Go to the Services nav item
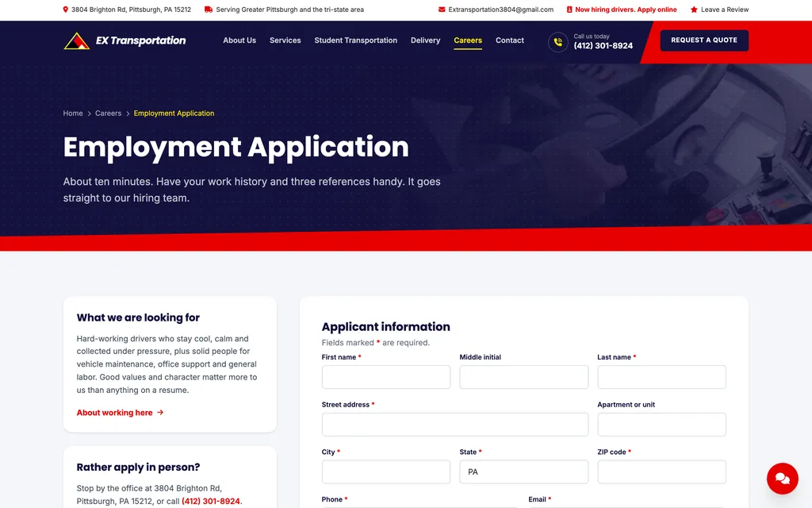Viewport: 812px width, 508px height. pos(285,40)
